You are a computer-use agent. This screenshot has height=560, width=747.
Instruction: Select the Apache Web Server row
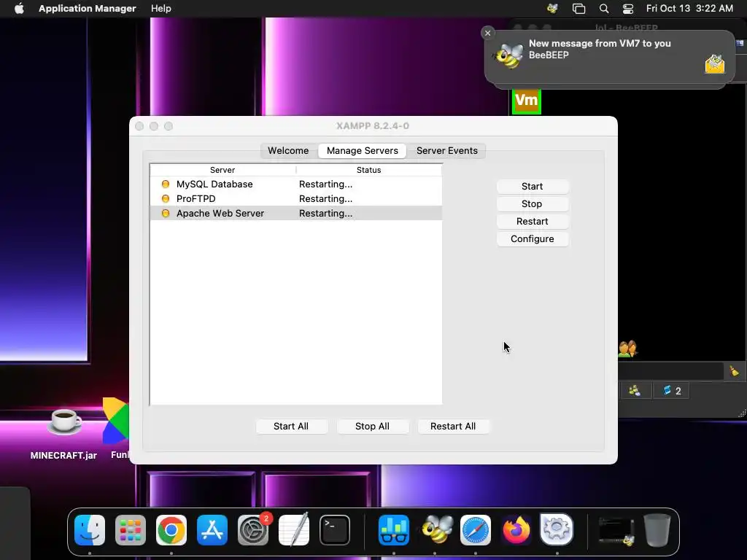point(296,214)
